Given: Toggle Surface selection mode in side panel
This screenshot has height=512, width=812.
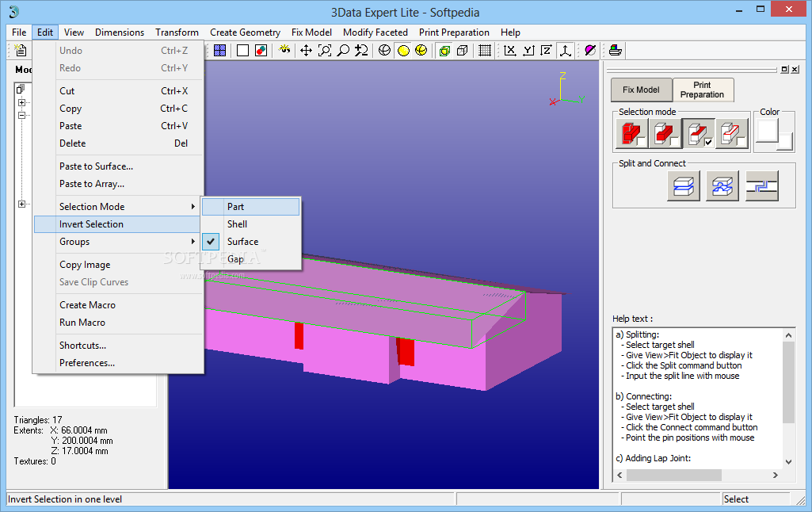Looking at the screenshot, I should (698, 134).
